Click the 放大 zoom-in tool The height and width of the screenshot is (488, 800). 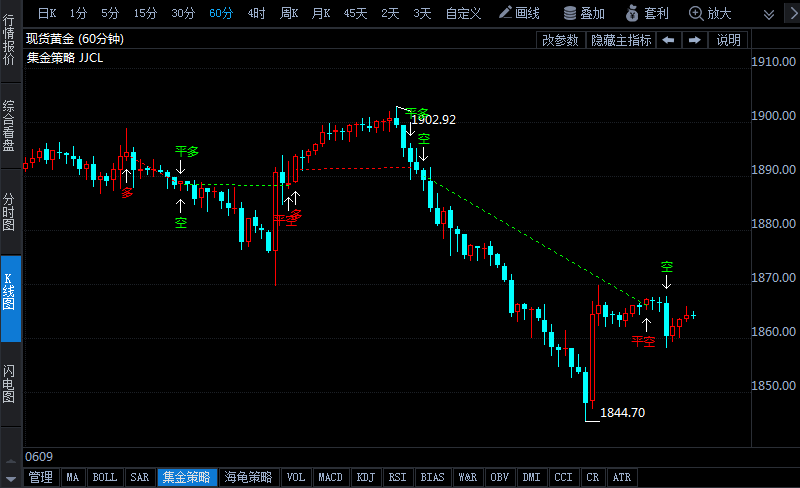(x=710, y=13)
